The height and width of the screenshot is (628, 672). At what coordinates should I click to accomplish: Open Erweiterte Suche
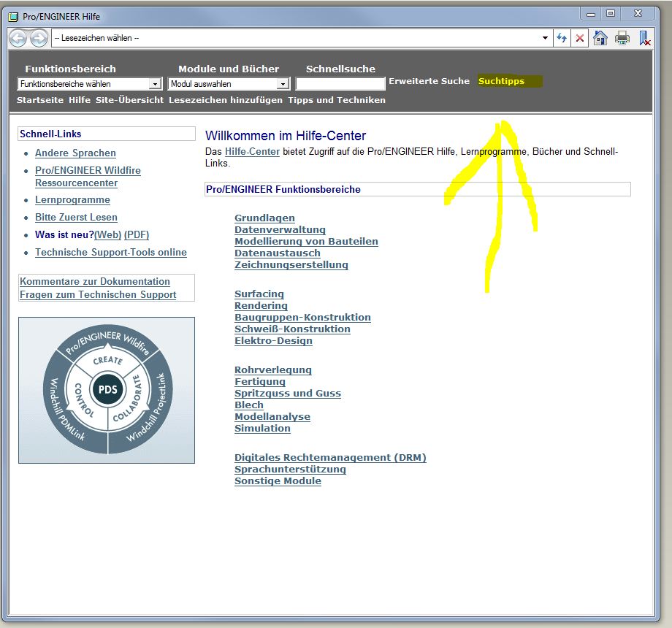(x=429, y=81)
